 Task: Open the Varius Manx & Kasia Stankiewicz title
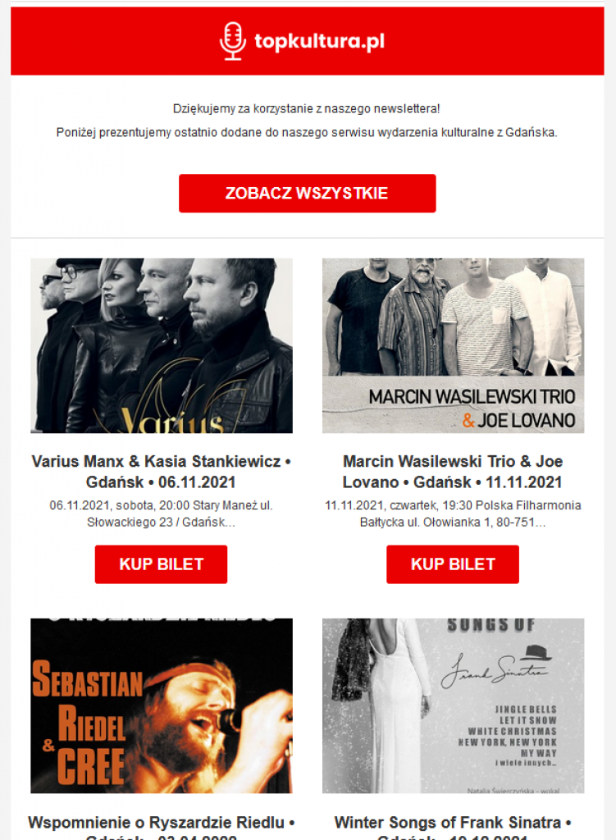tap(162, 472)
